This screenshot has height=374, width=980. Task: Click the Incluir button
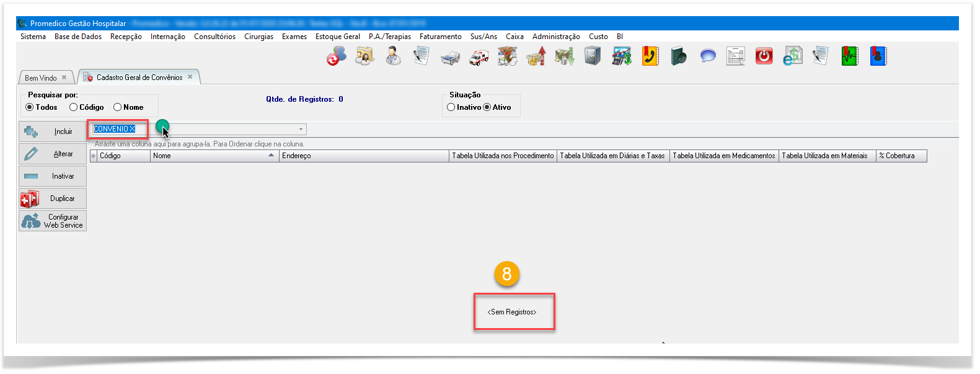tap(53, 131)
